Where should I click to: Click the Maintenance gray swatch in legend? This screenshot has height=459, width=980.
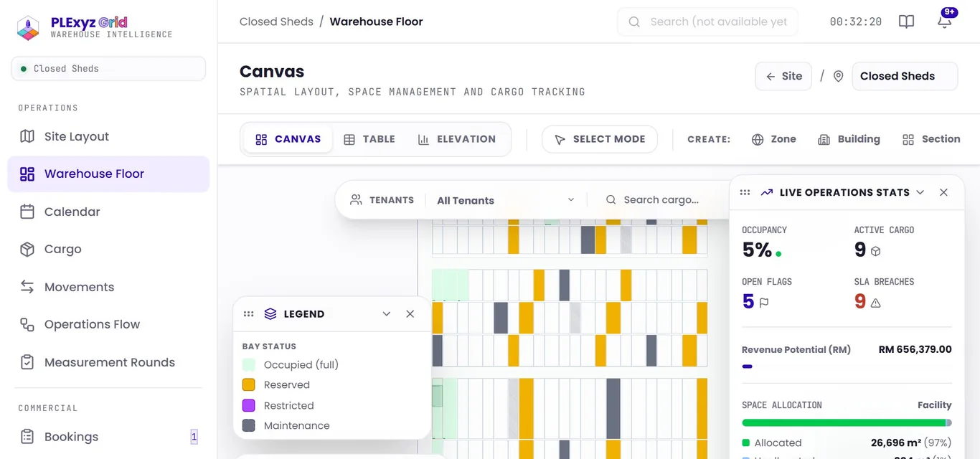[x=249, y=425]
